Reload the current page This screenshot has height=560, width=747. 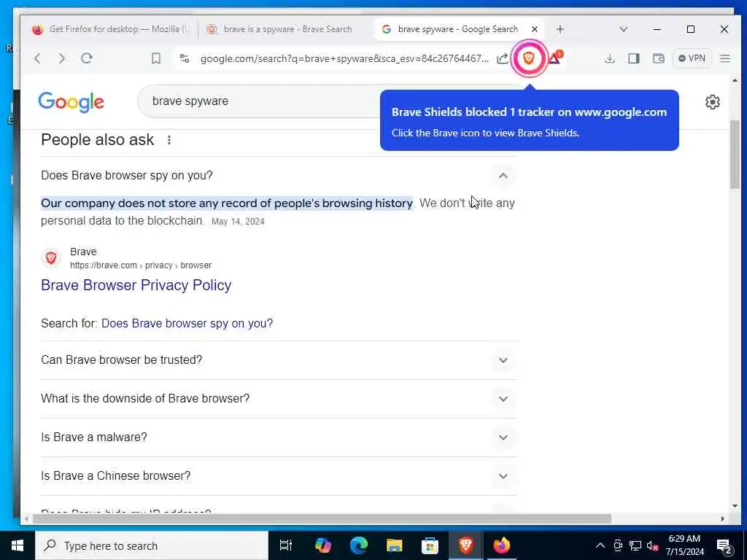coord(87,58)
